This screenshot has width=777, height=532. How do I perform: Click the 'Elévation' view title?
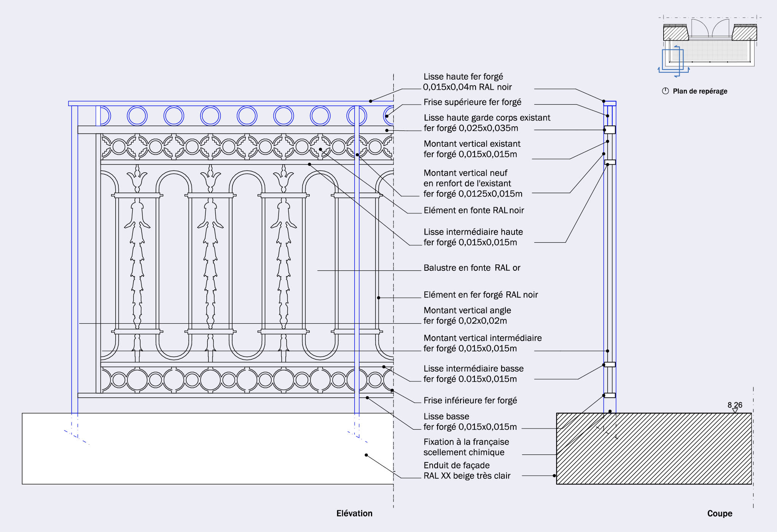[354, 513]
